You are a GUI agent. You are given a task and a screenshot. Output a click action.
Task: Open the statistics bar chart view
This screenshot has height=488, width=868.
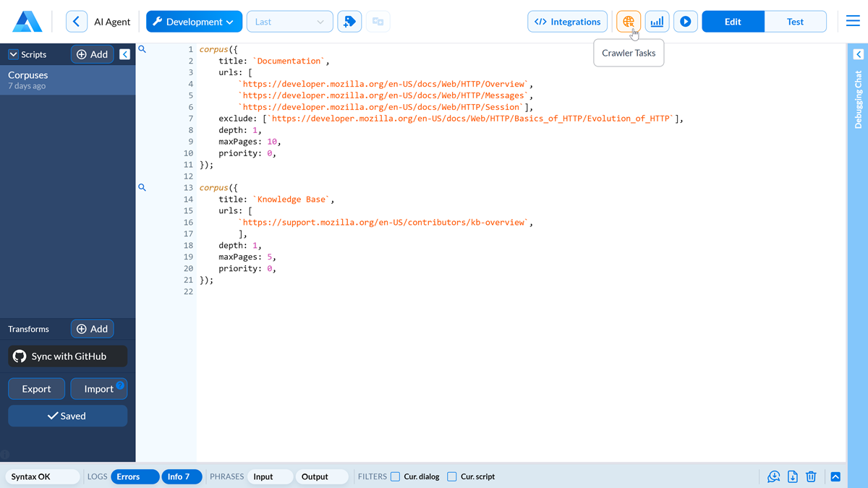657,21
